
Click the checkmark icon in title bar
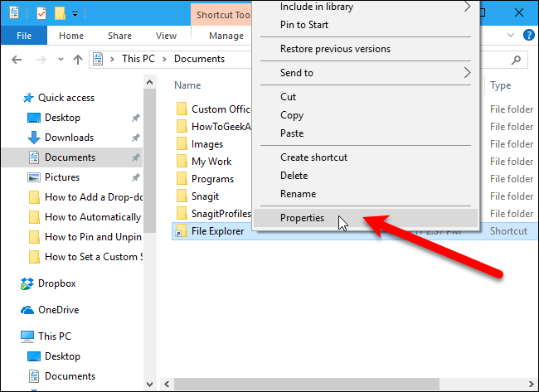point(41,13)
